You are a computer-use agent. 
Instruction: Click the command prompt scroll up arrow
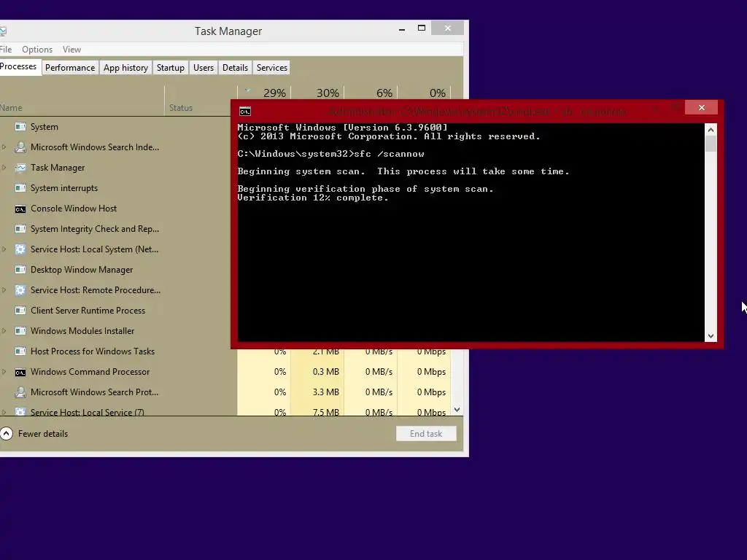(711, 130)
